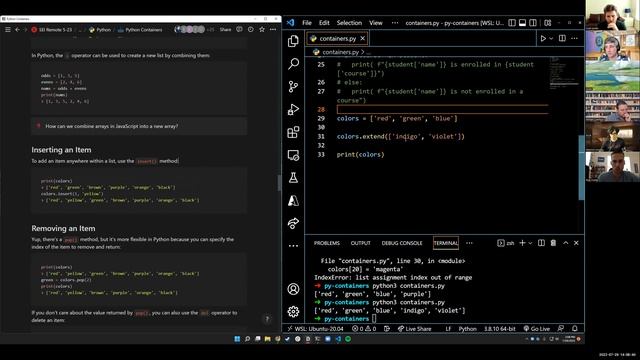The height and width of the screenshot is (360, 640).
Task: Open the Extensions view
Action: 293,132
